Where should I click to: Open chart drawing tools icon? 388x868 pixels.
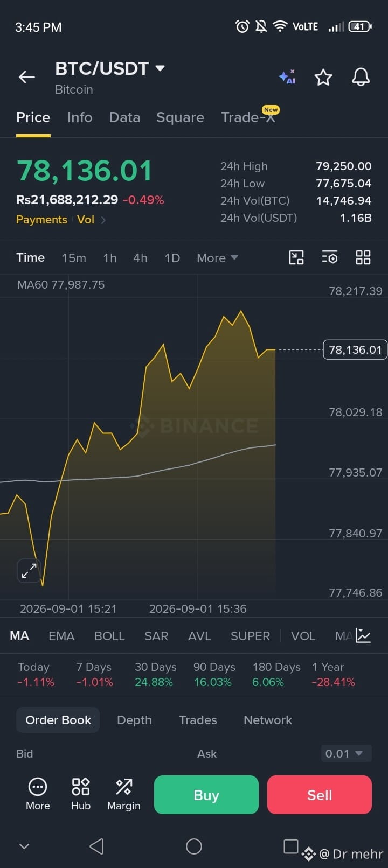coord(296,257)
